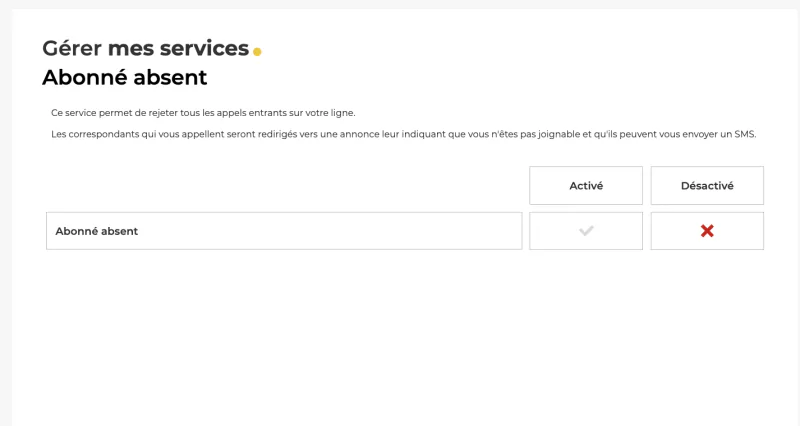
Task: Click the word Gérer in the title
Action: pyautogui.click(x=72, y=48)
